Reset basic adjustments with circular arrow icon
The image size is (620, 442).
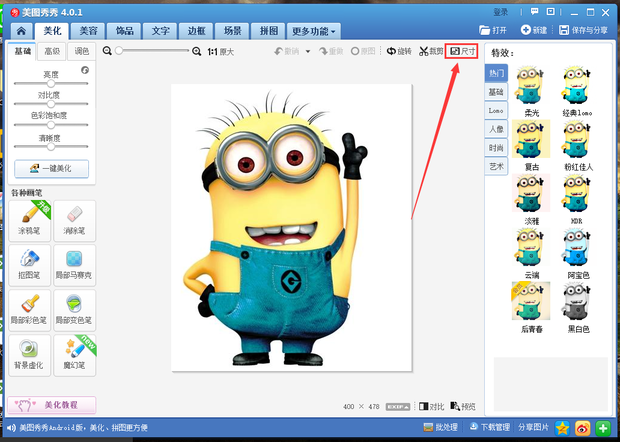click(x=85, y=70)
